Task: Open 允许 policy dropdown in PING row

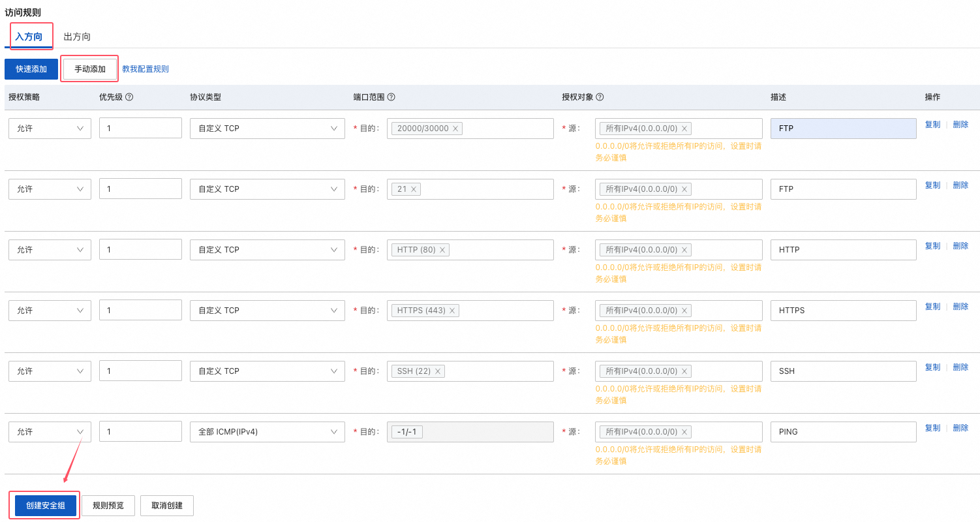Action: 50,432
